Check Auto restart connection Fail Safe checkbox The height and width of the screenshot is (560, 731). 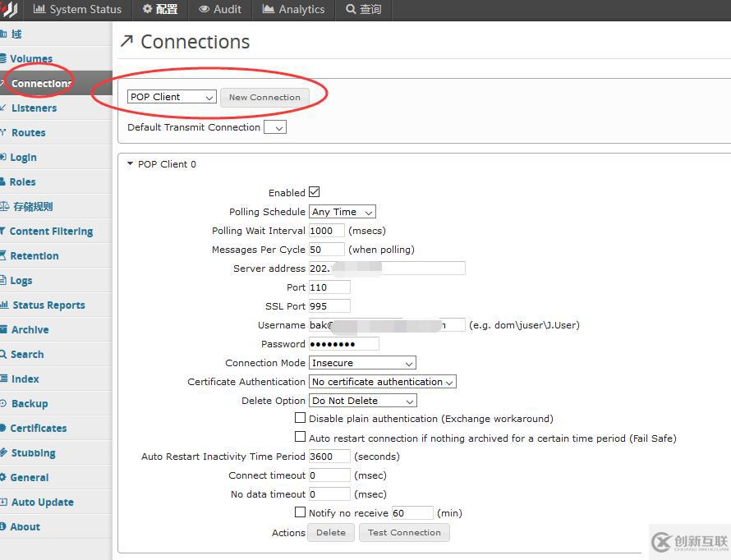[301, 437]
